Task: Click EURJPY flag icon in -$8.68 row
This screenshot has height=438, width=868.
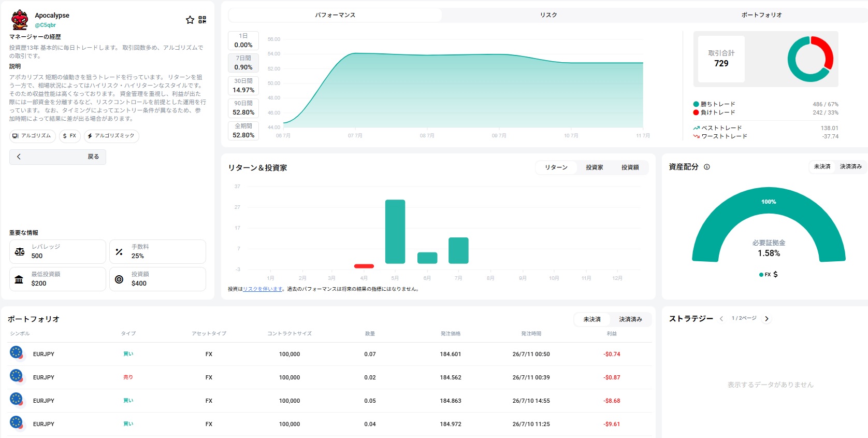Action: pyautogui.click(x=17, y=400)
